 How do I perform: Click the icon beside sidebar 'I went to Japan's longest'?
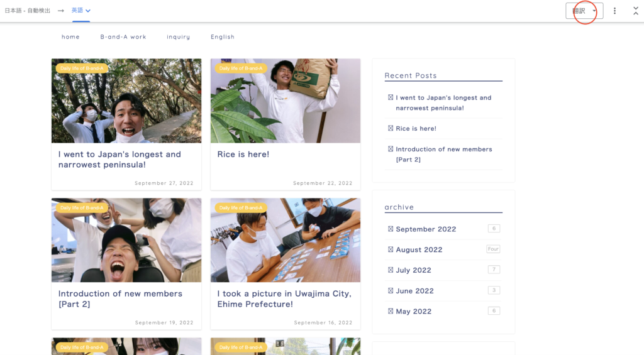[391, 97]
